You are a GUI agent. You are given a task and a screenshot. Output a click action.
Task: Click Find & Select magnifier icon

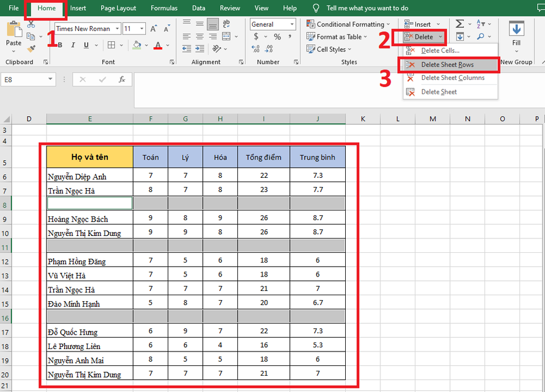point(481,36)
